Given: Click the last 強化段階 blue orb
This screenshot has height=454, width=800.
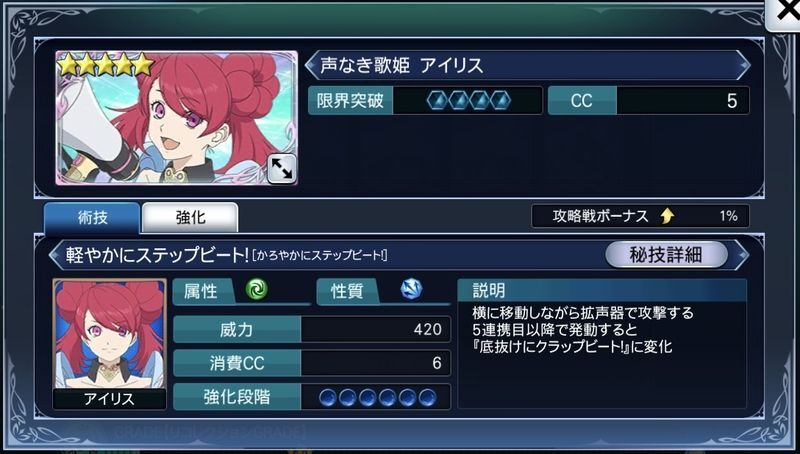Looking at the screenshot, I should tap(427, 397).
